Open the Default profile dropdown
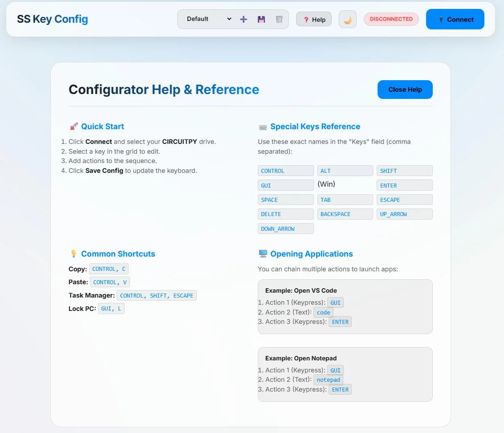 coord(209,19)
